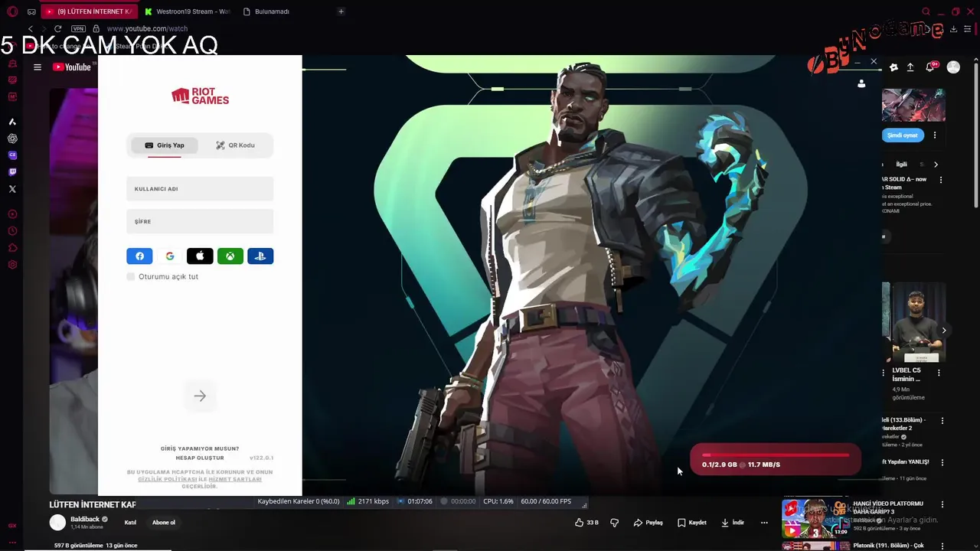Open the Aria sidebar icon in Opera
The width and height of the screenshot is (980, 551).
tap(12, 122)
